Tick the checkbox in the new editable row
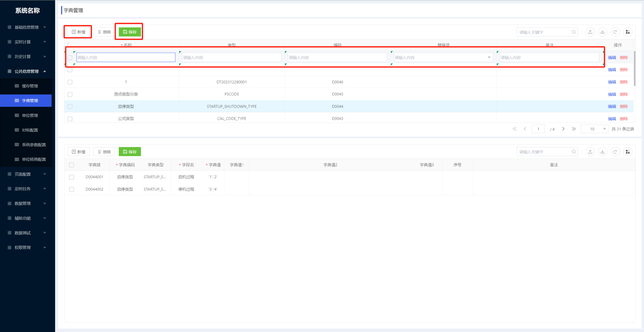This screenshot has height=332, width=644. coord(70,58)
